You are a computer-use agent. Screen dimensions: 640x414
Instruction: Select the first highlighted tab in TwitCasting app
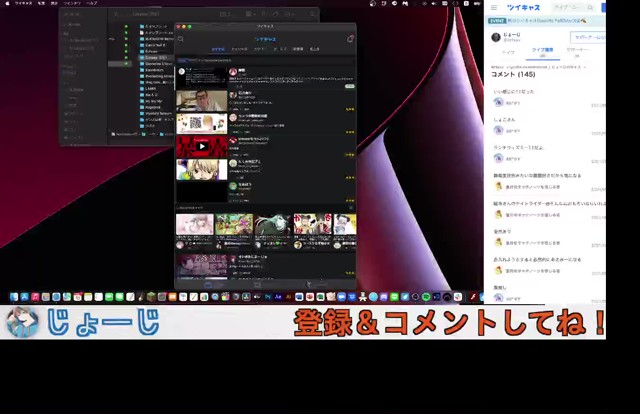coord(218,49)
